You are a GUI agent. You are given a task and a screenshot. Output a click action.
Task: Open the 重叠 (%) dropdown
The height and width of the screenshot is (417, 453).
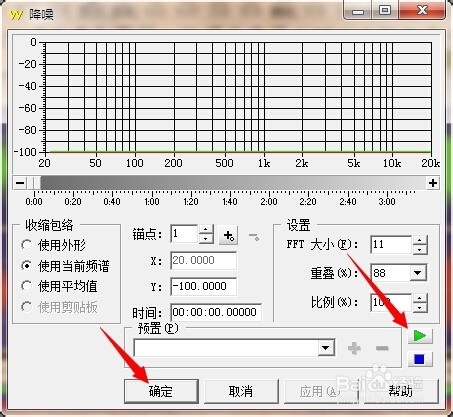(418, 273)
